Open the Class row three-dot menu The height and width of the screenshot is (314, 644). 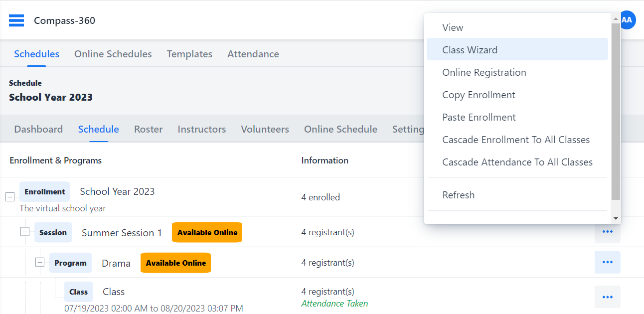click(607, 297)
